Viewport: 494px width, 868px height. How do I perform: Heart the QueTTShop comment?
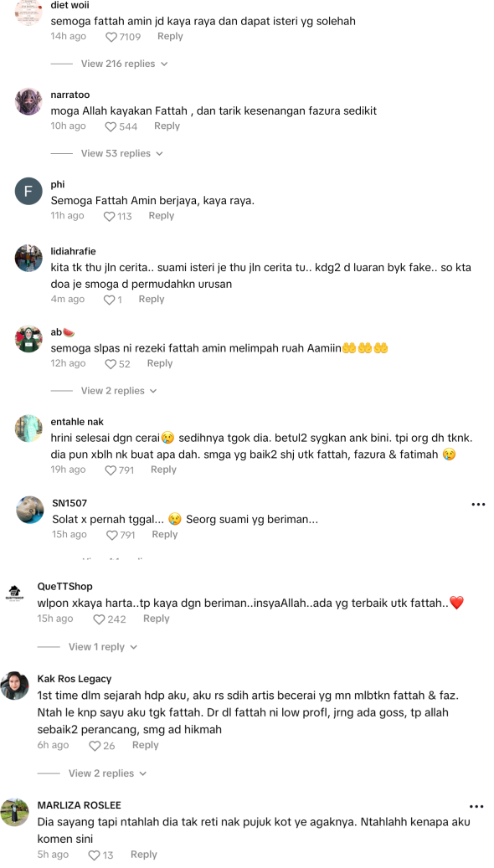pyautogui.click(x=99, y=619)
